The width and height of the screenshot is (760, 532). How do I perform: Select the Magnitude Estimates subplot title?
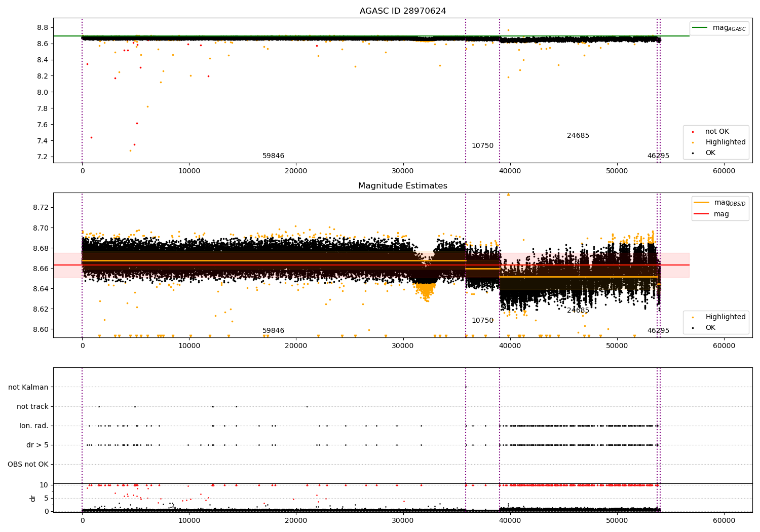pos(403,186)
